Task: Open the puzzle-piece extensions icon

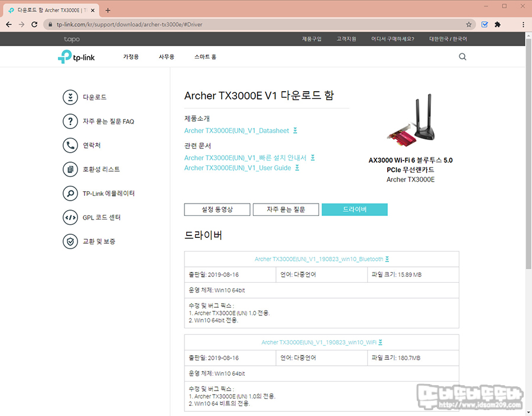Action: click(497, 24)
